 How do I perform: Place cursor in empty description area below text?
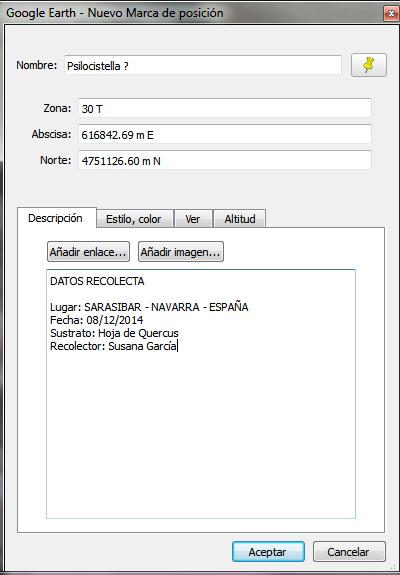(201, 433)
